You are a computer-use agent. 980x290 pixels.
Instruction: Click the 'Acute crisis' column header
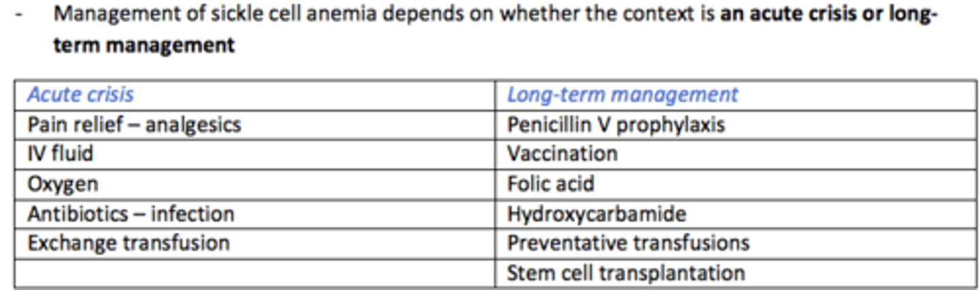pos(80,95)
